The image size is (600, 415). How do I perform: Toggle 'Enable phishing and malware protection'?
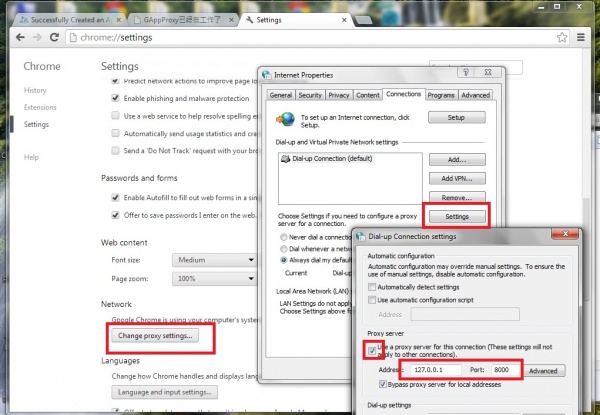pyautogui.click(x=115, y=98)
